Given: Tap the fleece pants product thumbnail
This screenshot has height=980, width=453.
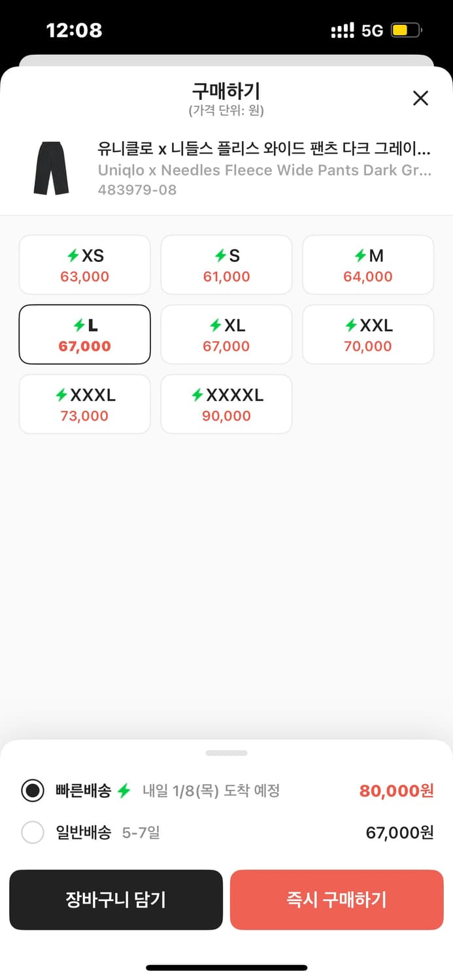Looking at the screenshot, I should (x=51, y=169).
